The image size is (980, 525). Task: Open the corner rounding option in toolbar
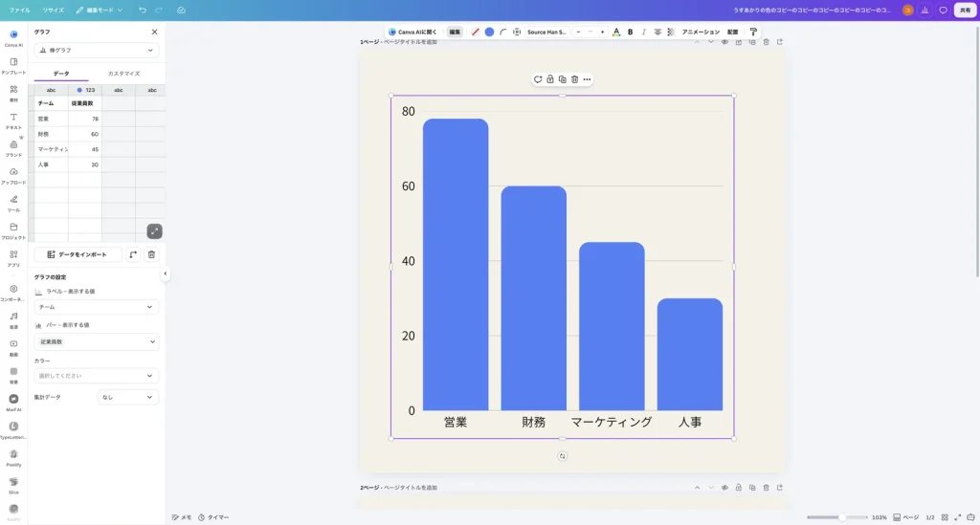tap(503, 32)
